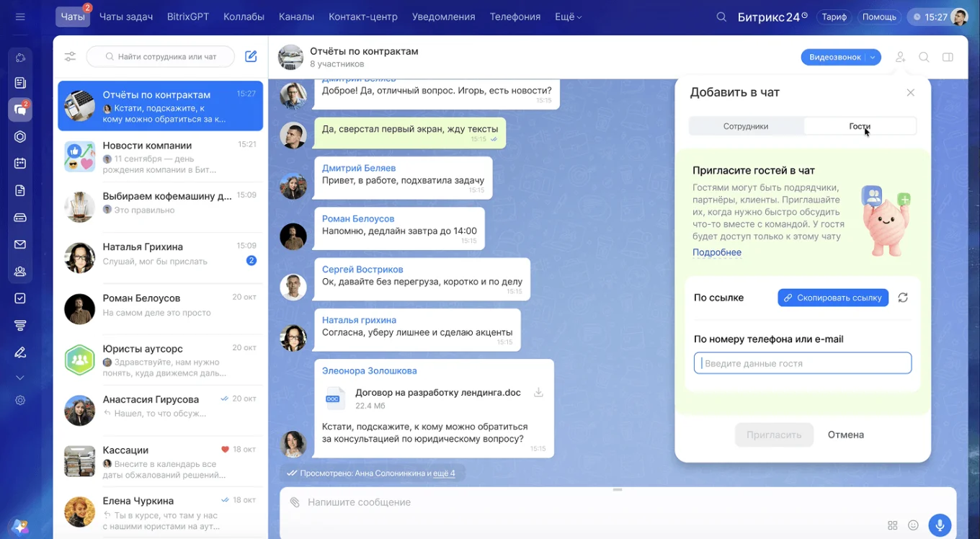Open the Юристы аутсорс chat
Screen dimensions: 980x539
[160, 360]
